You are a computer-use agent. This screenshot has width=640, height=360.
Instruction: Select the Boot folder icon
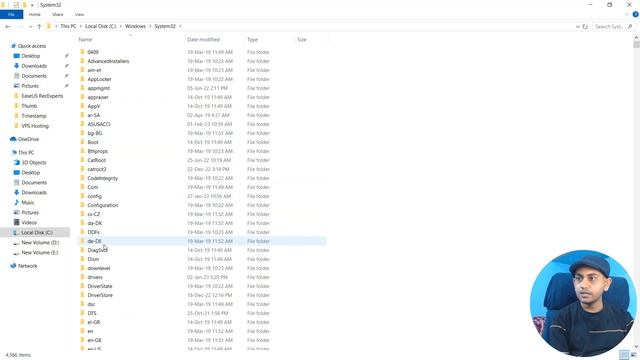point(82,142)
